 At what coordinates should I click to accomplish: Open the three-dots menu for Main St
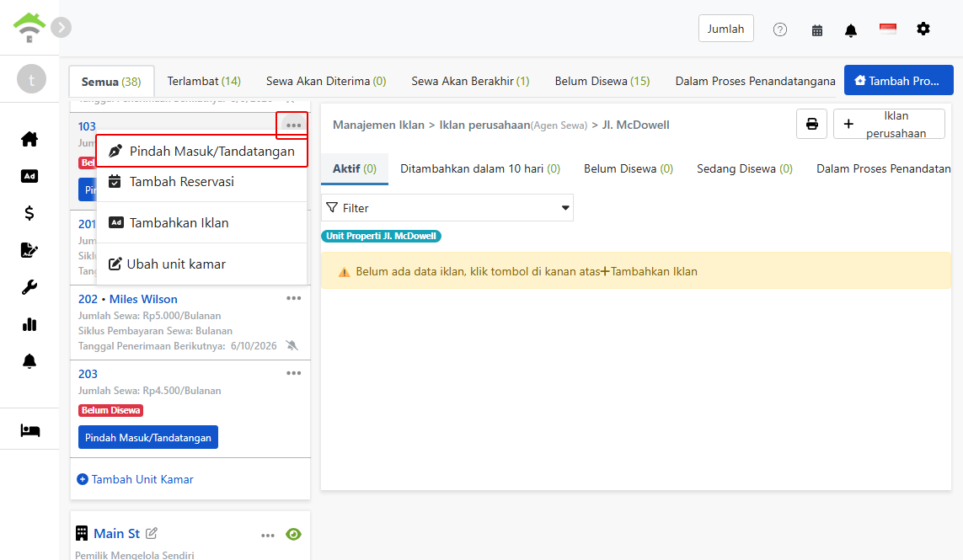point(268,536)
